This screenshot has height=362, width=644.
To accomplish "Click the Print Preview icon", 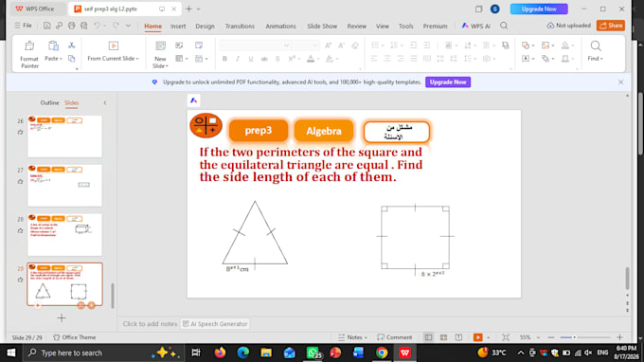I will point(83,26).
